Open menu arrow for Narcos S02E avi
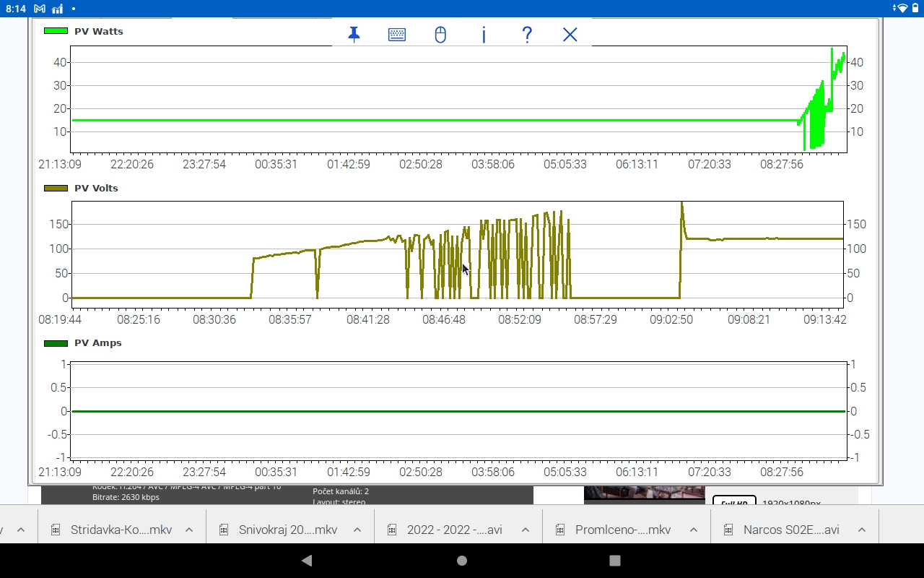 (861, 530)
